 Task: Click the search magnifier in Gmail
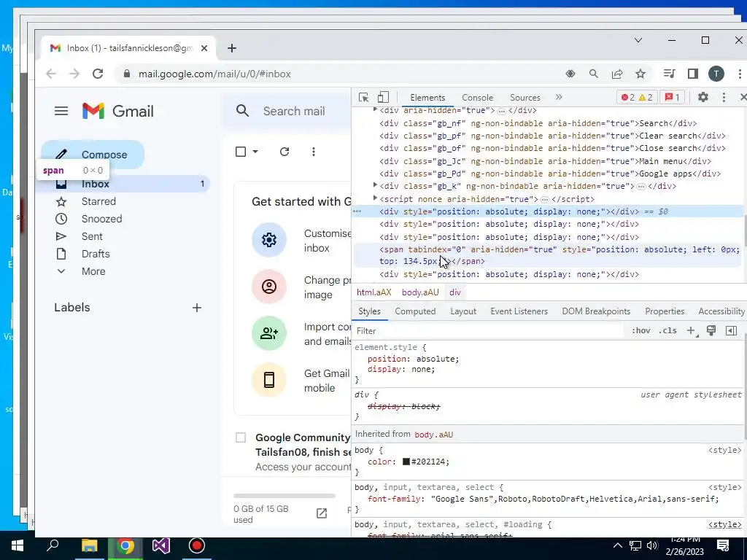[242, 111]
